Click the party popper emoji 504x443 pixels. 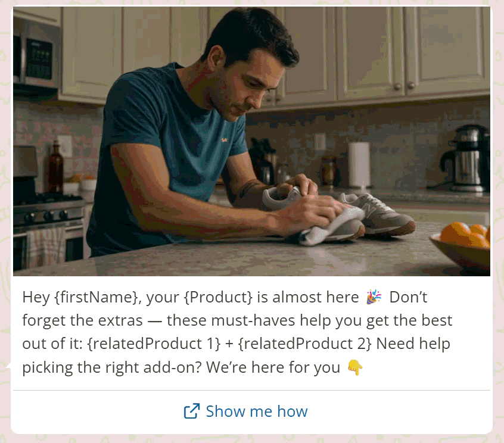click(x=374, y=297)
